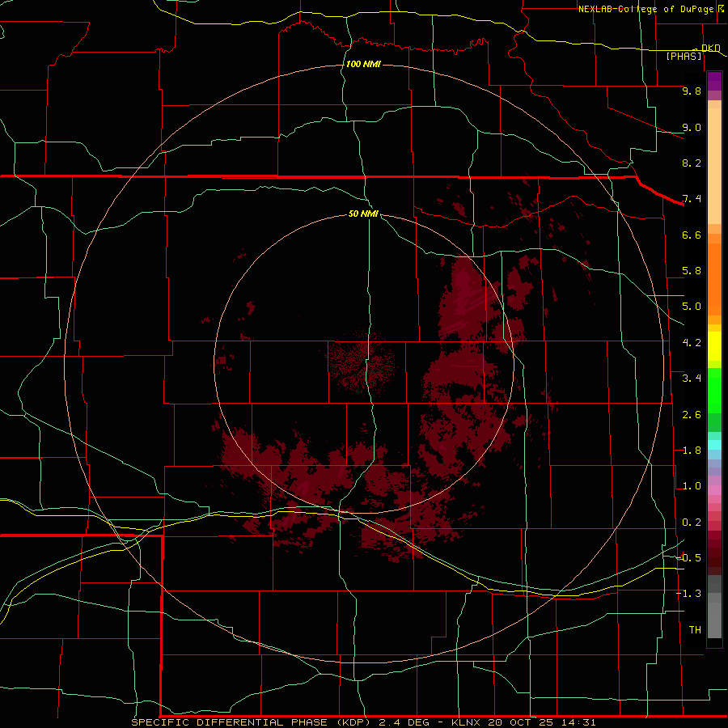Click the 1.8 scale value
Image resolution: width=728 pixels, height=728 pixels.
[x=692, y=451]
